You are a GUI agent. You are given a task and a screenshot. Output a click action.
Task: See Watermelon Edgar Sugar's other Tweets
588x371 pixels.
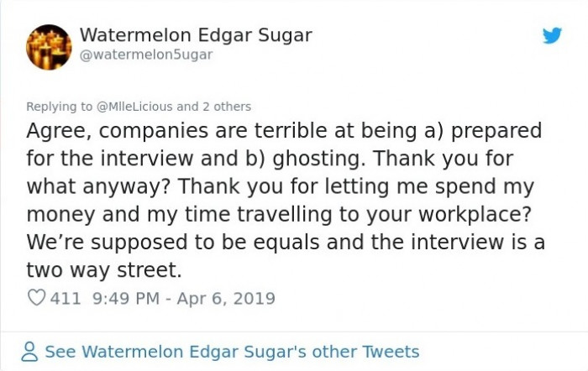(x=232, y=352)
